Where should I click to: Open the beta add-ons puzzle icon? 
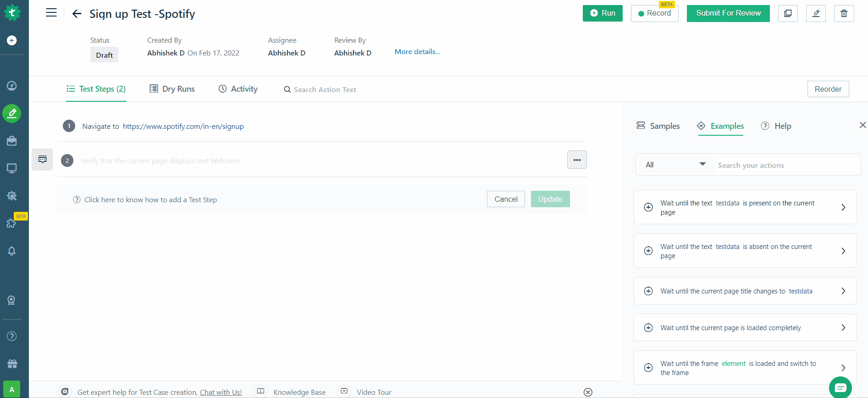pos(11,223)
